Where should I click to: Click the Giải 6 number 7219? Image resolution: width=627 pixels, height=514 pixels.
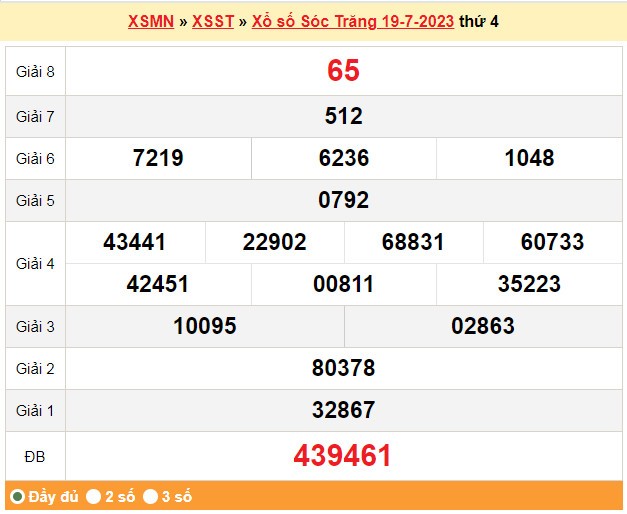(x=158, y=158)
